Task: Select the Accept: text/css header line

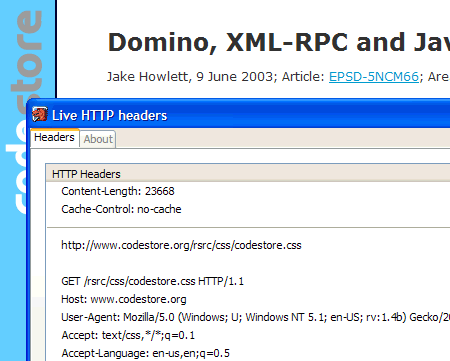Action: click(x=128, y=335)
